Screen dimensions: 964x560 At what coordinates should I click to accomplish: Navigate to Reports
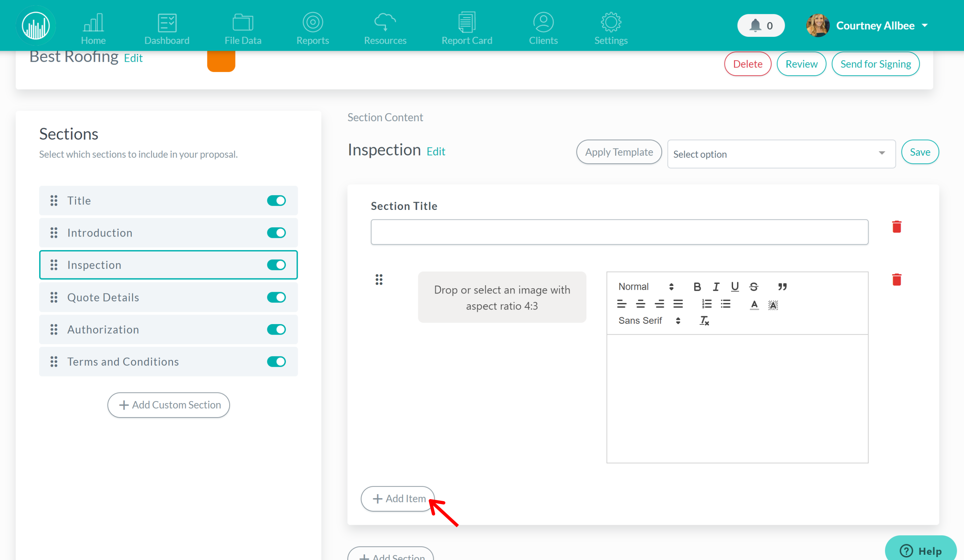point(313,29)
